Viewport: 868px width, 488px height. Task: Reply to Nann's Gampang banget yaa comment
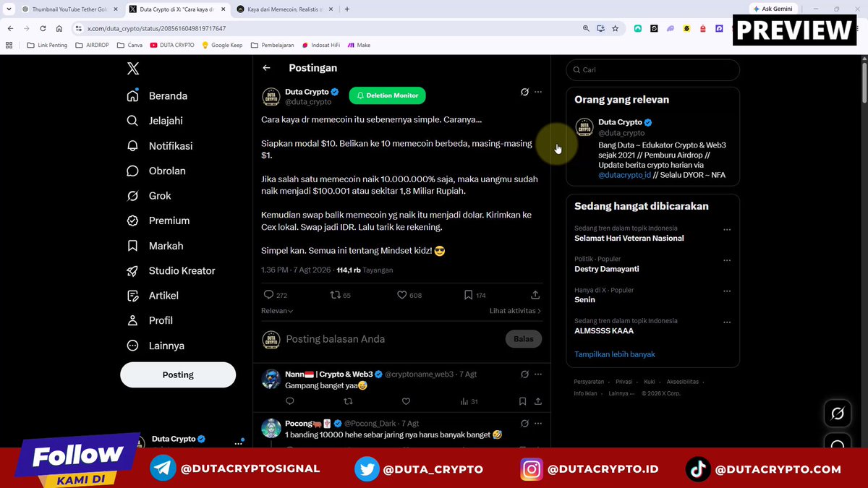coord(290,401)
